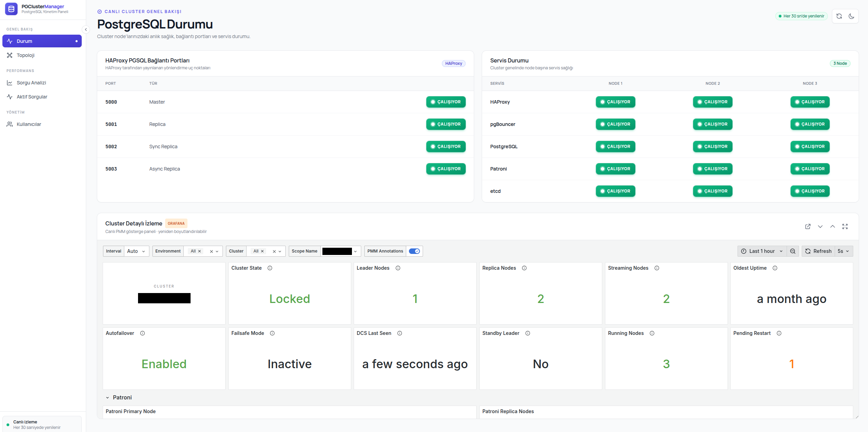Click the Grafana Refresh button
The image size is (868, 432).
(x=819, y=251)
